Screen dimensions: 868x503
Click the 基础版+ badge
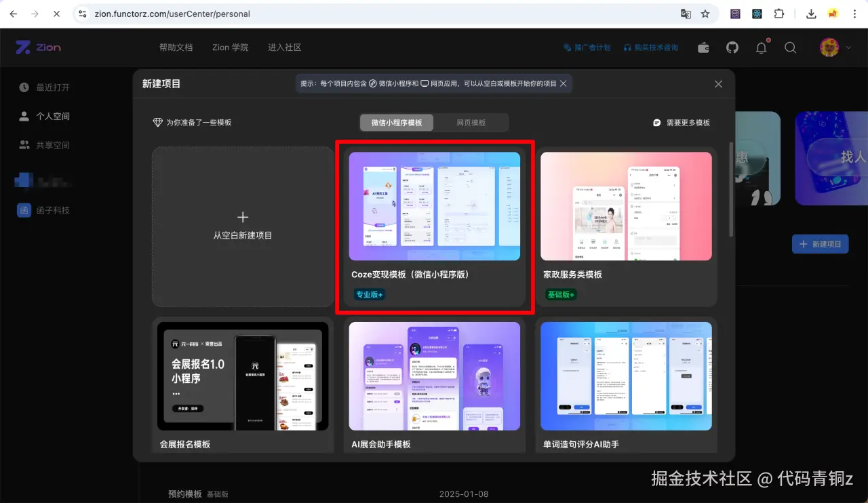coord(561,295)
